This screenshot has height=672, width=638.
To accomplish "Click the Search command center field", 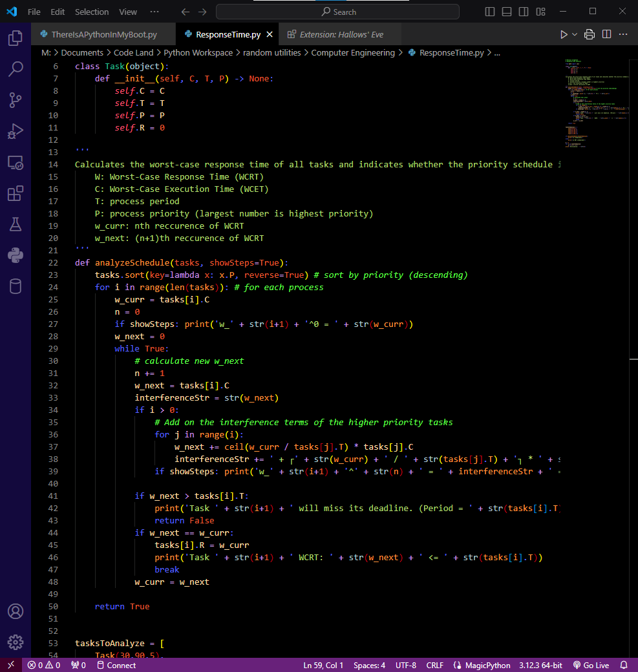I will coord(337,12).
